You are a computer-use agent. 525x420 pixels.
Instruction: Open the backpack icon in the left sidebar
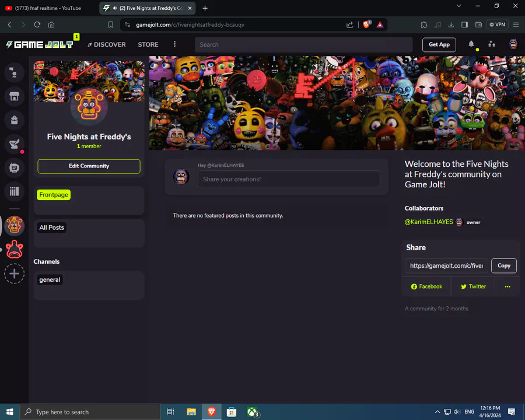coord(14,120)
